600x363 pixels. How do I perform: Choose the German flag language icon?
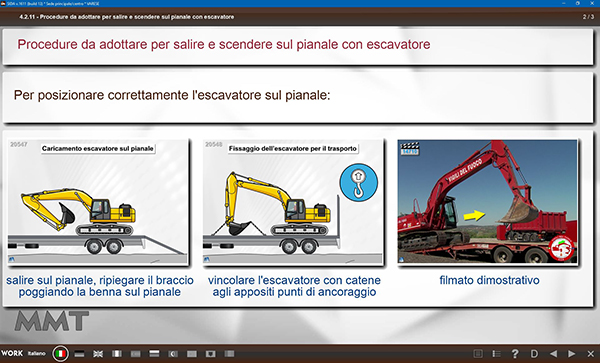click(x=79, y=354)
